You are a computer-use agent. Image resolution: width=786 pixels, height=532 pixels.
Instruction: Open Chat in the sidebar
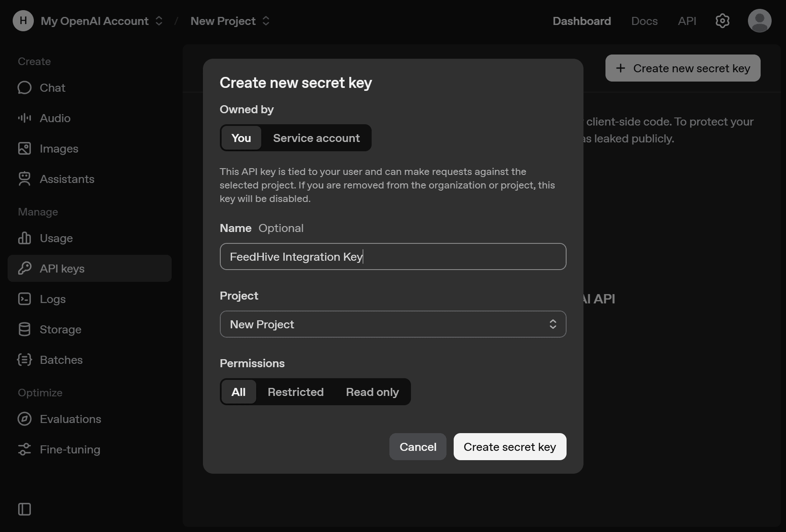coord(90,87)
